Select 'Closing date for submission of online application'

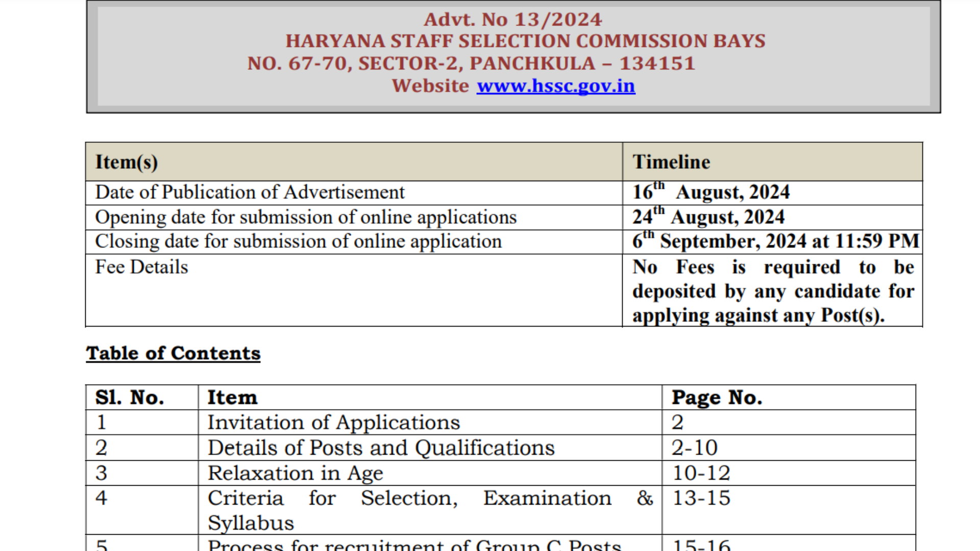coord(299,241)
